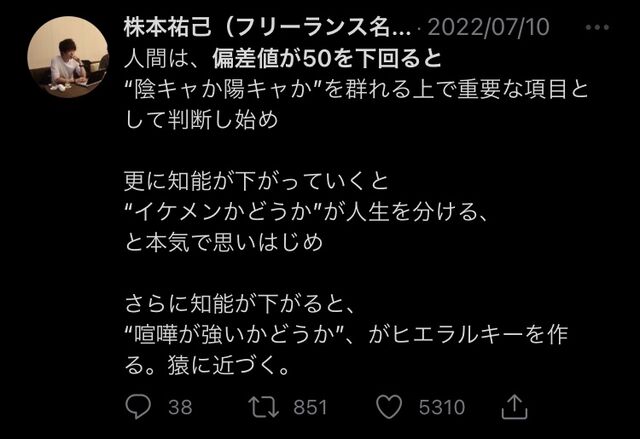
Task: Click the like count 5310
Action: coord(442,407)
